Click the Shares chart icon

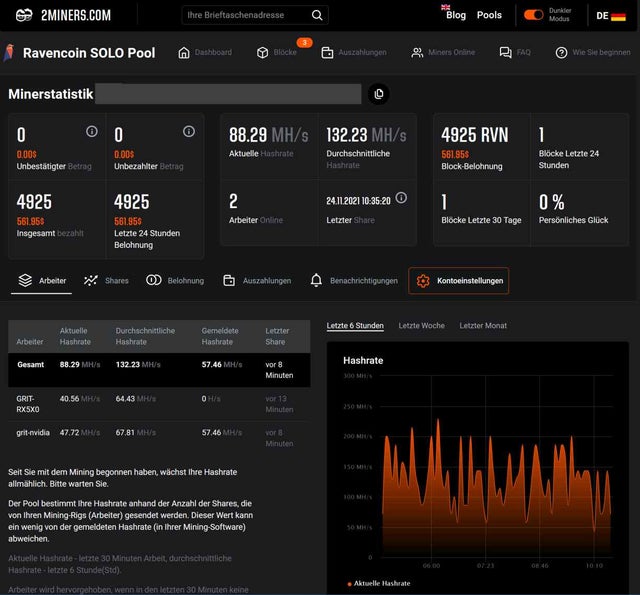click(90, 280)
